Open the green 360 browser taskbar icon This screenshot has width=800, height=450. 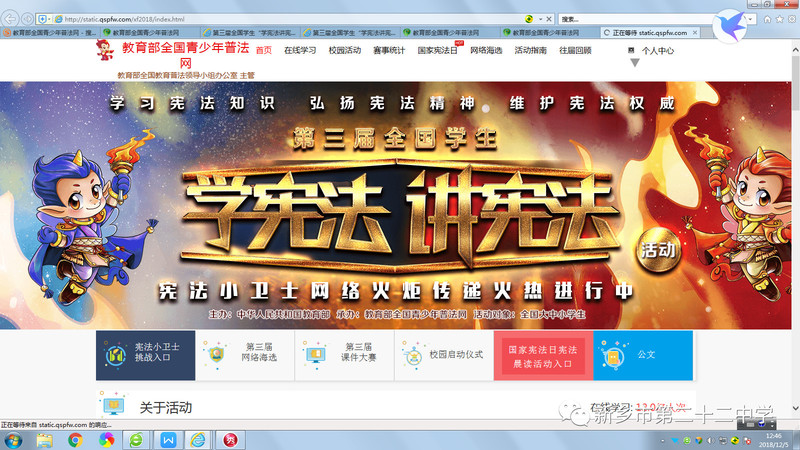coord(136,440)
